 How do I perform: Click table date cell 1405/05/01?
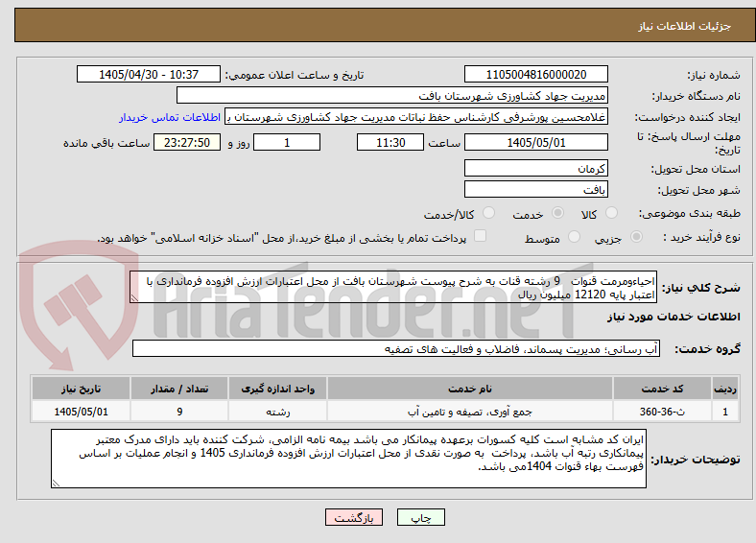coord(81,412)
